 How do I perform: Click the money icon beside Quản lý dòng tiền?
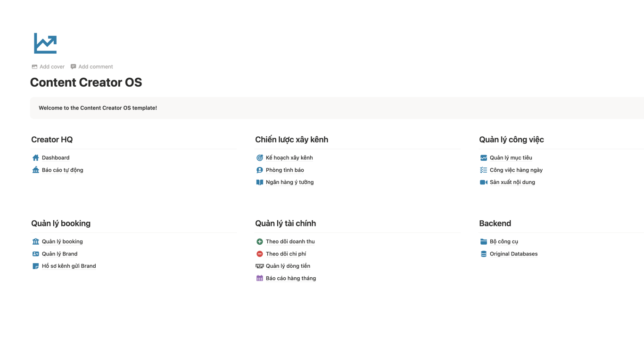[260, 266]
